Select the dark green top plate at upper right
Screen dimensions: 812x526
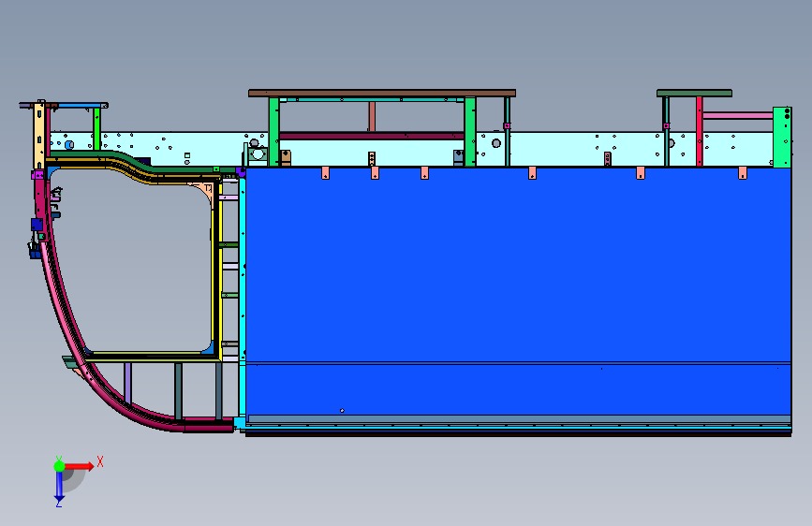[x=694, y=94]
